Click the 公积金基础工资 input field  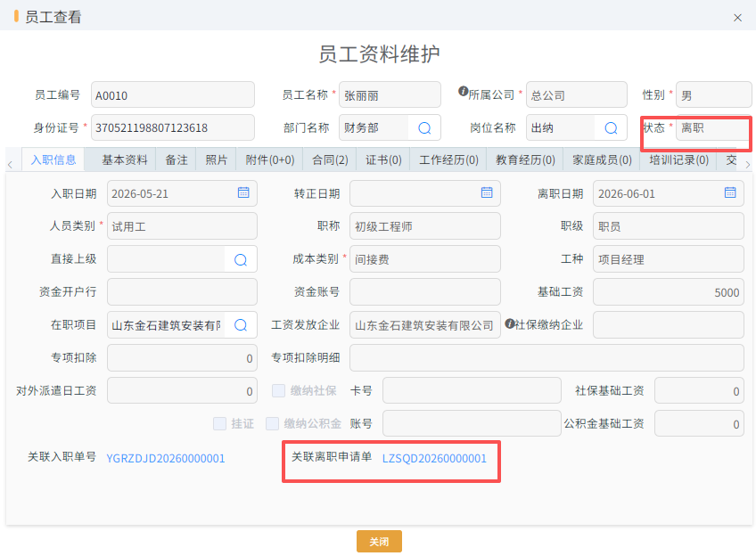point(699,423)
